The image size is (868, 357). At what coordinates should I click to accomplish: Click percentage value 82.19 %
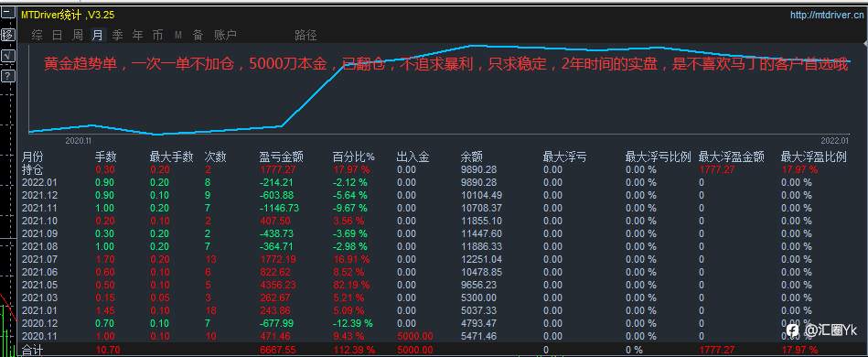point(351,285)
